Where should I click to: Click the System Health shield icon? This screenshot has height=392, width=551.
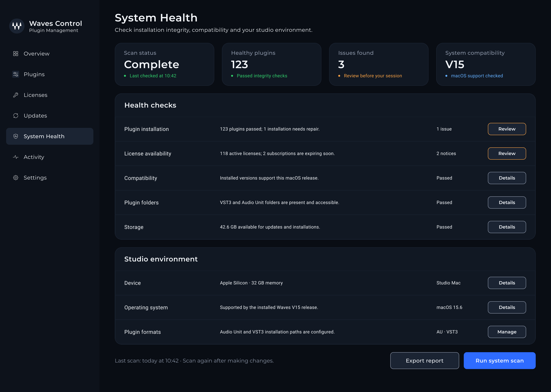click(16, 136)
